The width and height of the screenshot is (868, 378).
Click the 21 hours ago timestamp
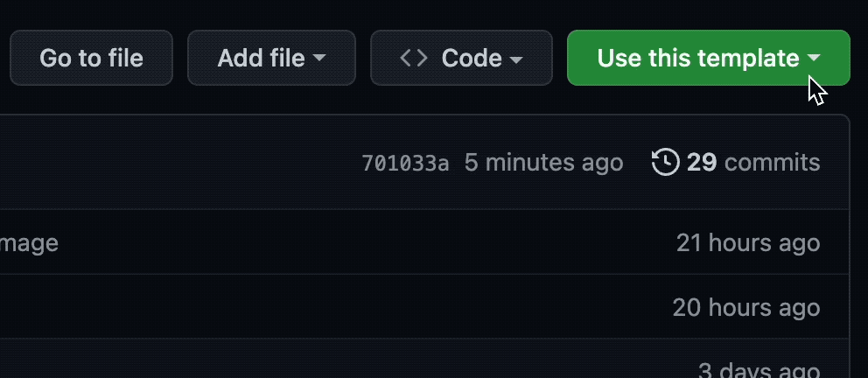(x=748, y=243)
